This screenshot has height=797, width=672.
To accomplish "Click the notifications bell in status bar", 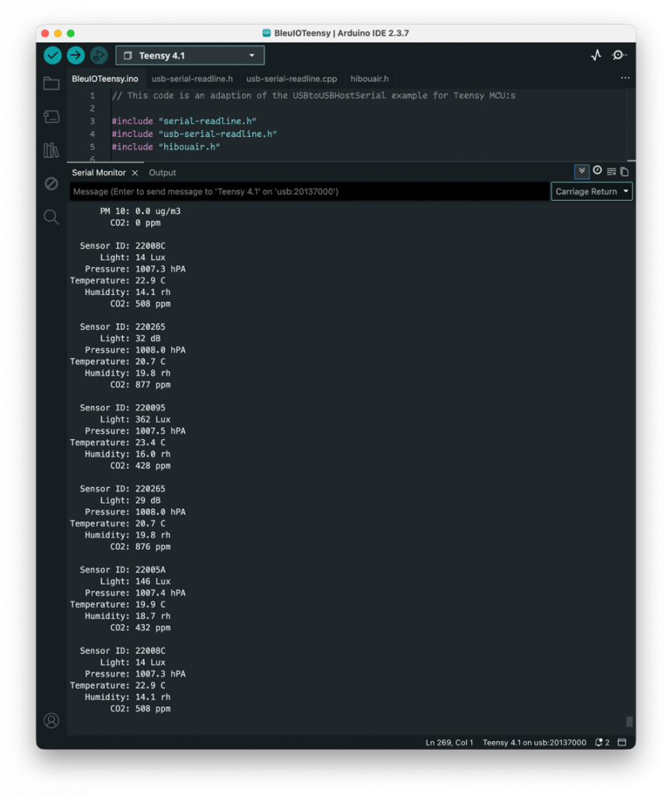I will pos(601,743).
